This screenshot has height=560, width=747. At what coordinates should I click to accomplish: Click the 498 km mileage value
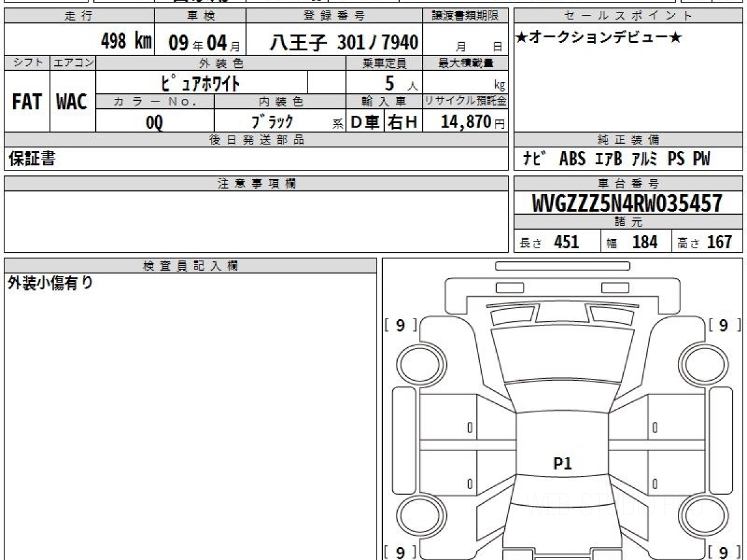pyautogui.click(x=126, y=42)
